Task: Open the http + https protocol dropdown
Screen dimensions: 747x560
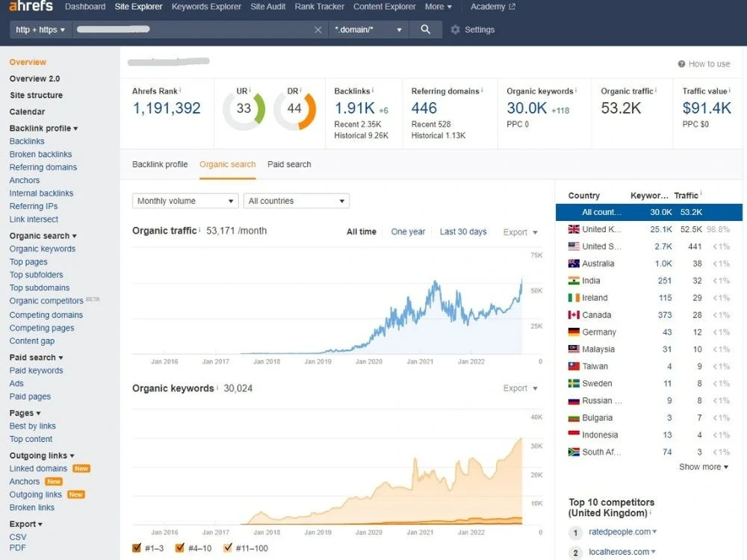Action: [40, 30]
